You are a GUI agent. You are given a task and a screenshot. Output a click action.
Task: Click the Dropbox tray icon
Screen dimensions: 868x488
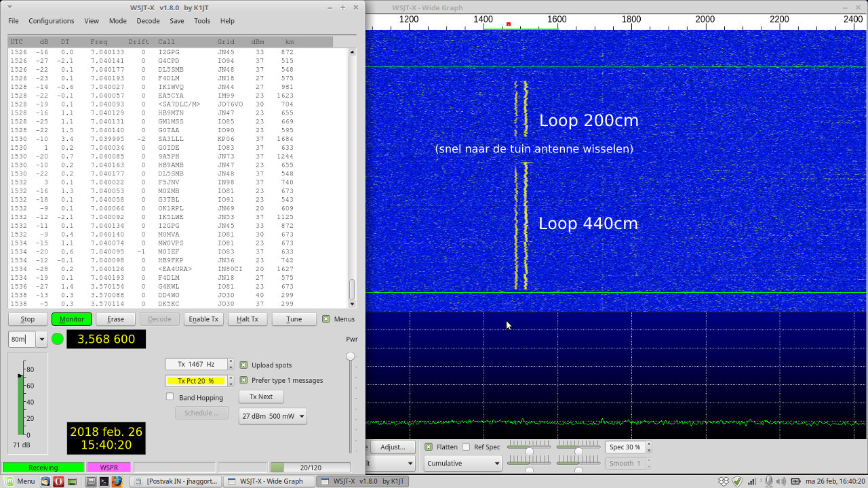(x=724, y=481)
